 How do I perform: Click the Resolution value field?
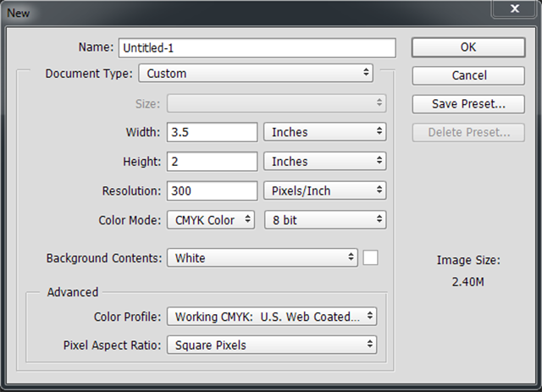tap(213, 191)
